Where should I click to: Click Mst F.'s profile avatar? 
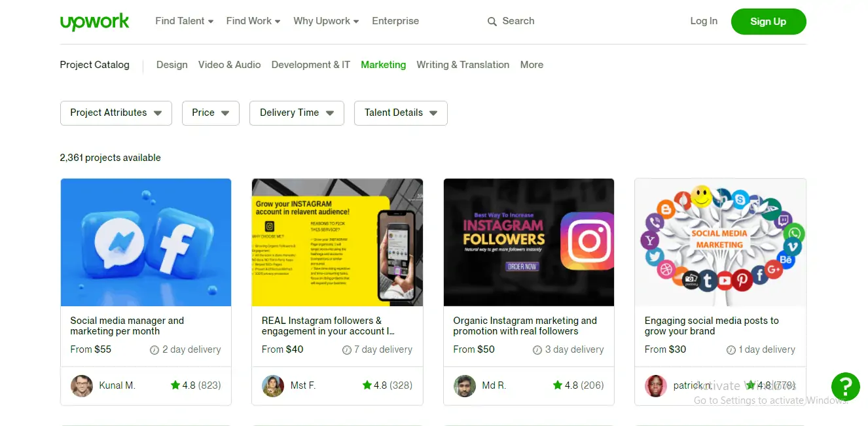coord(273,386)
